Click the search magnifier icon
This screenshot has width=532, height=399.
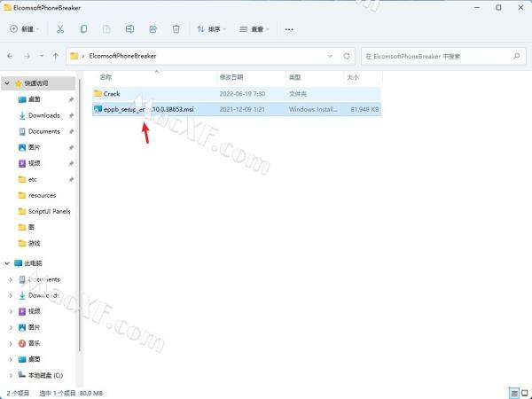pyautogui.click(x=516, y=56)
